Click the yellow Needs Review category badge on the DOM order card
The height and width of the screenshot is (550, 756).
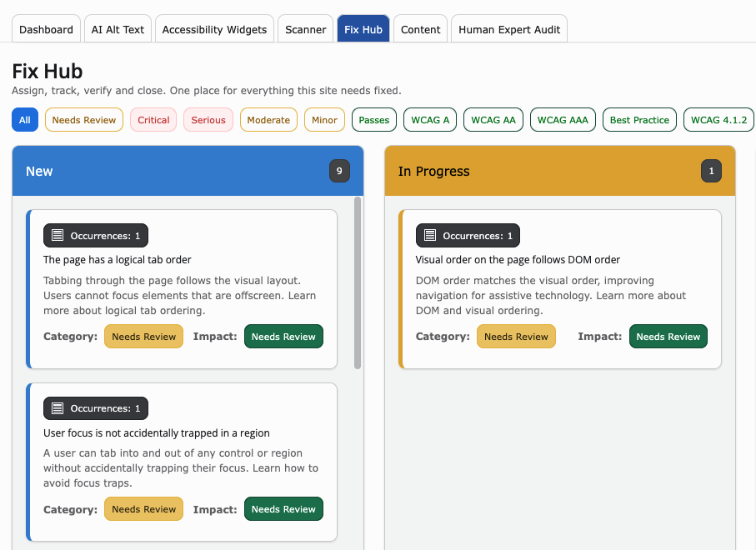516,337
